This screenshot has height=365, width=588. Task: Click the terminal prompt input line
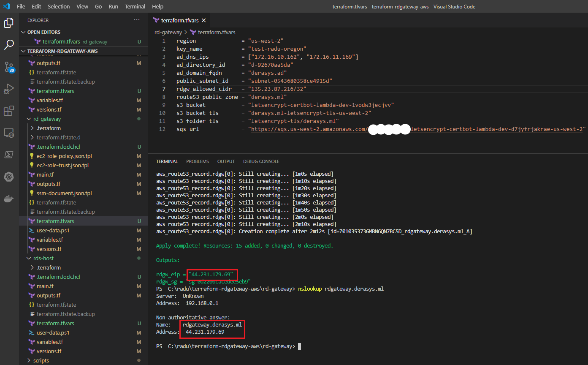228,346
